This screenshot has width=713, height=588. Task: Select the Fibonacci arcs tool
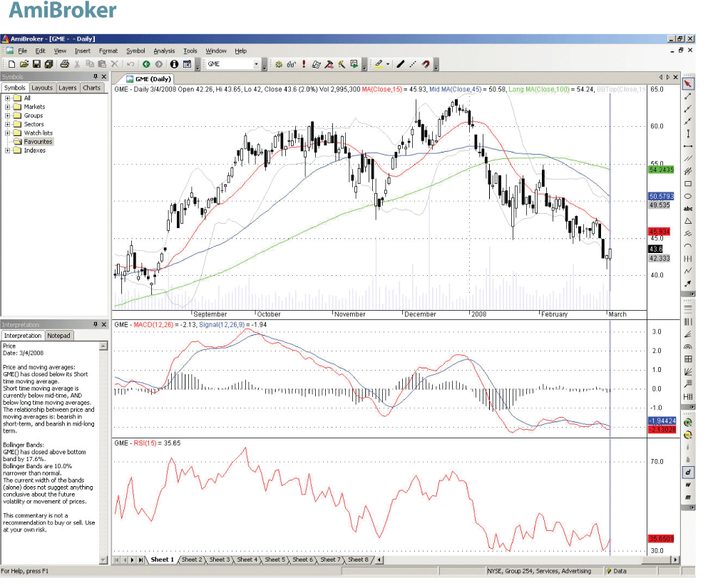[x=687, y=346]
